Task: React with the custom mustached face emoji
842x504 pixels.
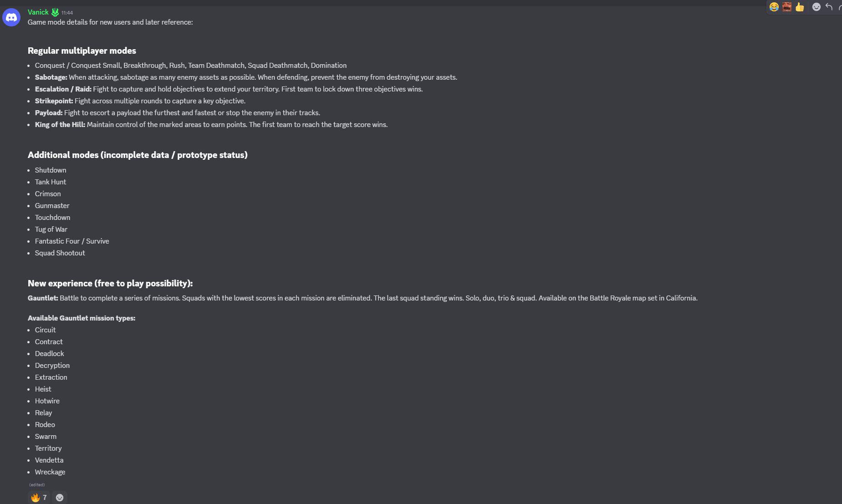Action: pyautogui.click(x=787, y=7)
